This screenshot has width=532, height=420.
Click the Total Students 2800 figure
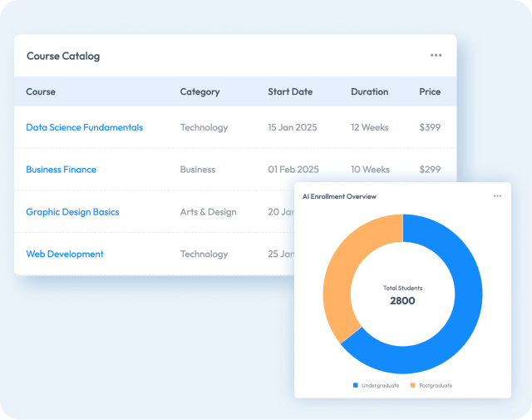click(402, 300)
